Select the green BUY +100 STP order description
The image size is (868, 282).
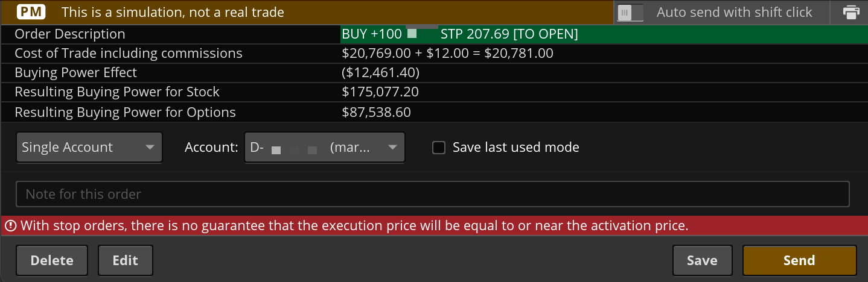click(459, 34)
